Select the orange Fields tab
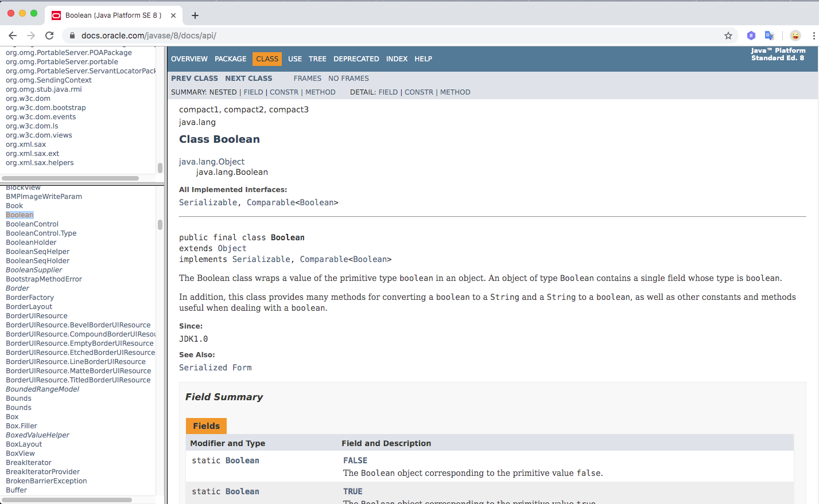 tap(207, 426)
